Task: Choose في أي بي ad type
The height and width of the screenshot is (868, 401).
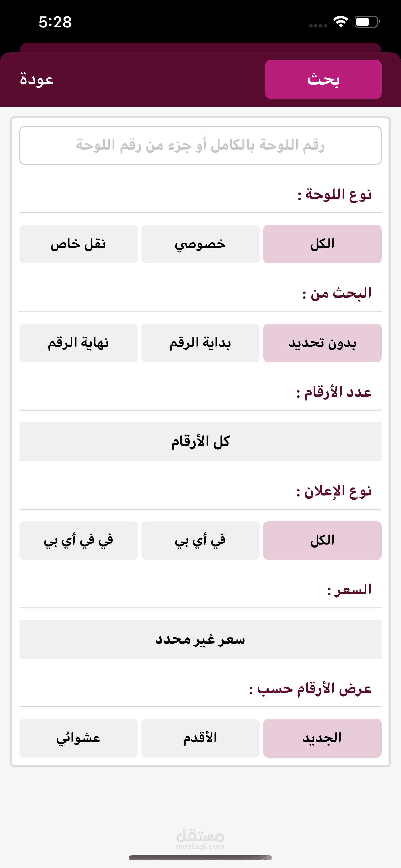Action: [200, 541]
